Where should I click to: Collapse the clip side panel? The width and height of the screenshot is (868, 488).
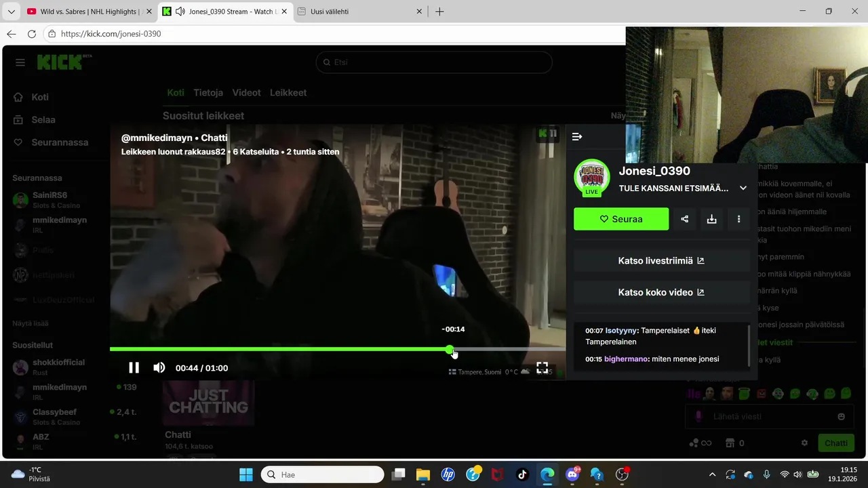577,137
